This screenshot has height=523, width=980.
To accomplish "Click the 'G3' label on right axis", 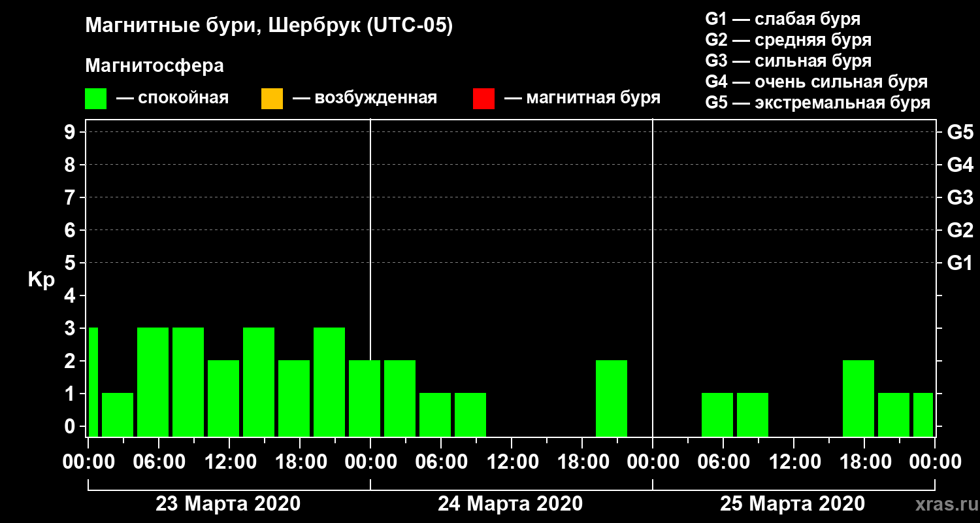I will 960,197.
